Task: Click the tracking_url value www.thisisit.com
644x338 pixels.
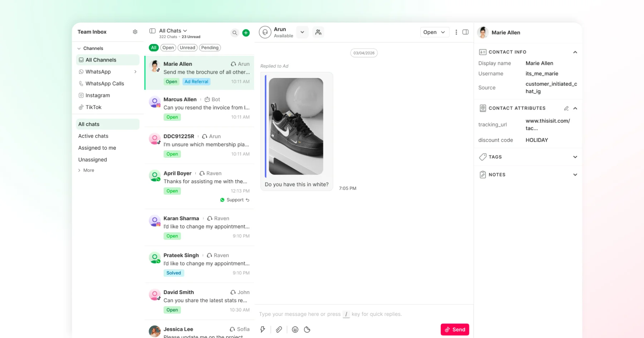Action: 548,124
